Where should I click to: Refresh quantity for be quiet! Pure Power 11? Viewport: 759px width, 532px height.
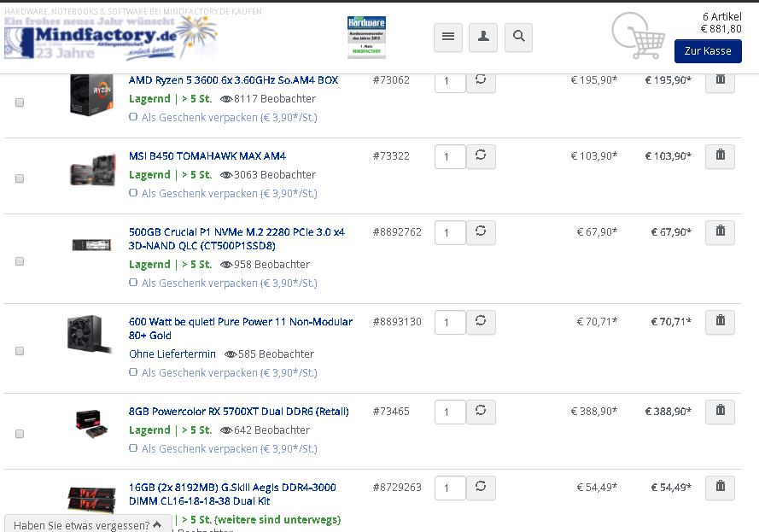481,322
